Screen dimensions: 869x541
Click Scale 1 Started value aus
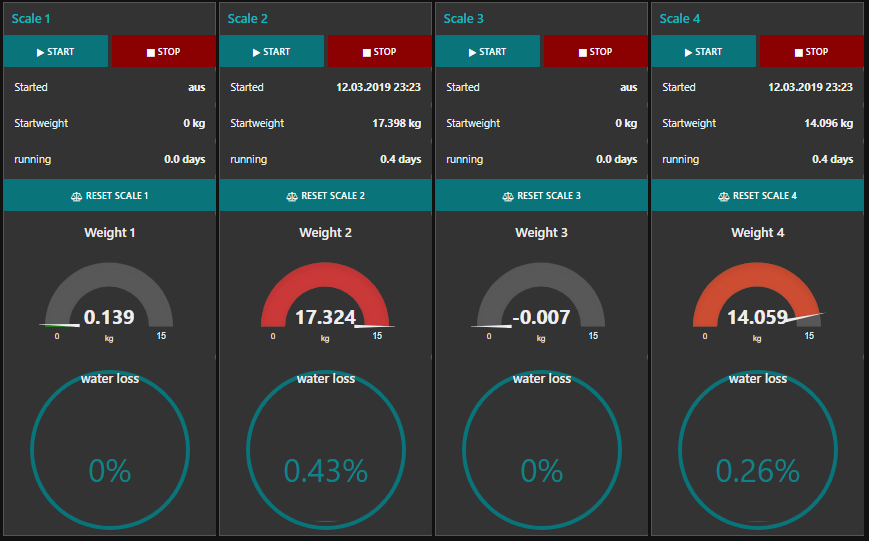click(x=197, y=88)
